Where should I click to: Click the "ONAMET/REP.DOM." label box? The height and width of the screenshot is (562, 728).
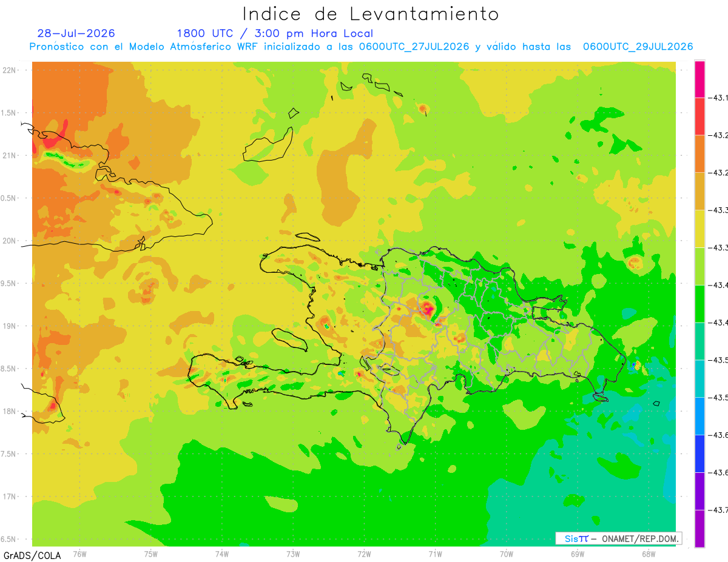618,538
